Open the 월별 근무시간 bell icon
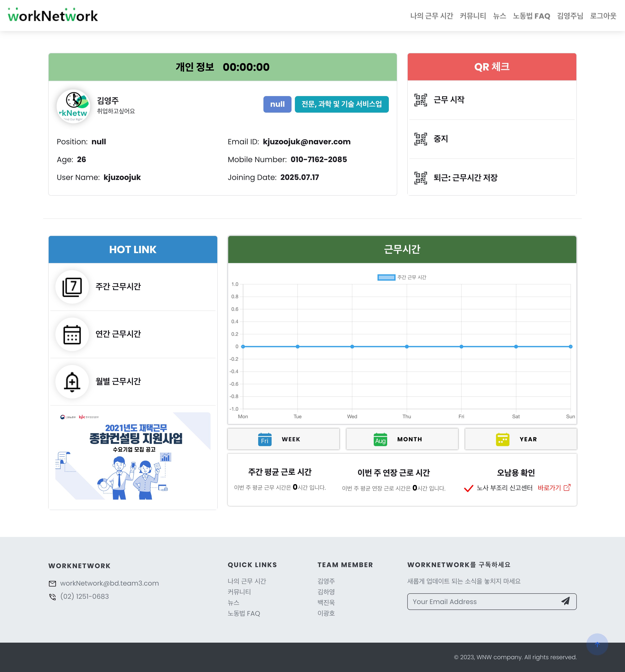The height and width of the screenshot is (672, 625). pyautogui.click(x=72, y=382)
